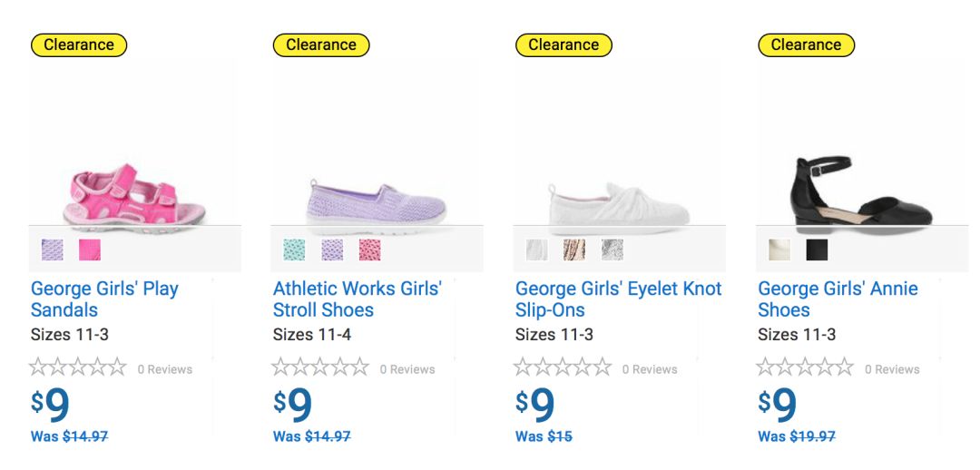Image resolution: width=980 pixels, height=470 pixels.
Task: Open the George Girls' Annie Shoes link
Action: click(x=838, y=299)
